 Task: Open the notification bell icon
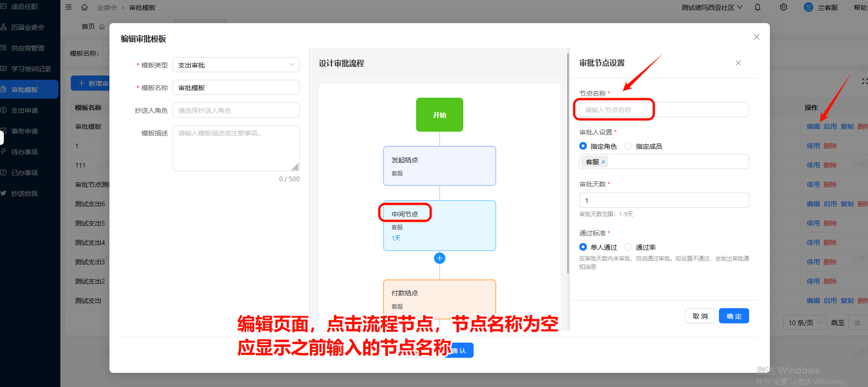pyautogui.click(x=758, y=7)
